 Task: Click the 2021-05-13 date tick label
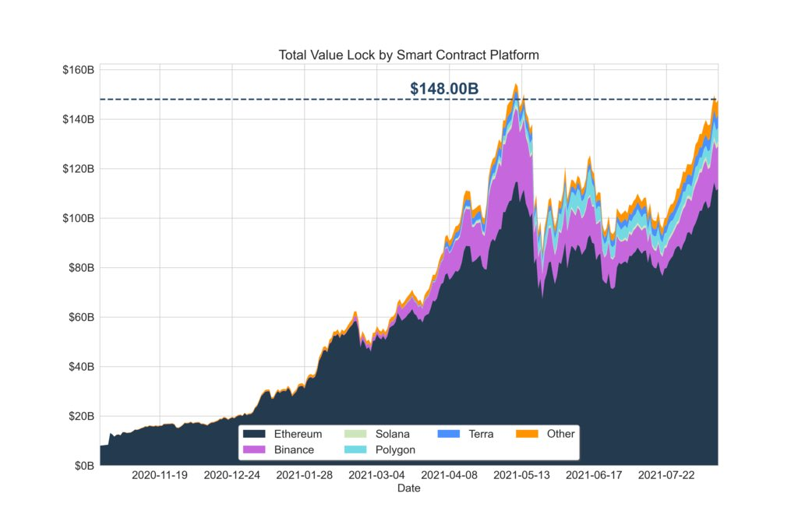pos(521,475)
